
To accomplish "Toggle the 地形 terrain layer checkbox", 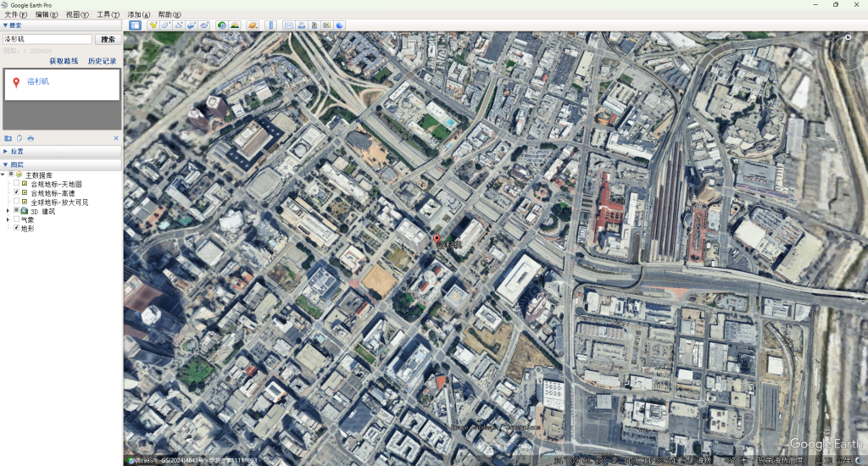I will tap(16, 228).
